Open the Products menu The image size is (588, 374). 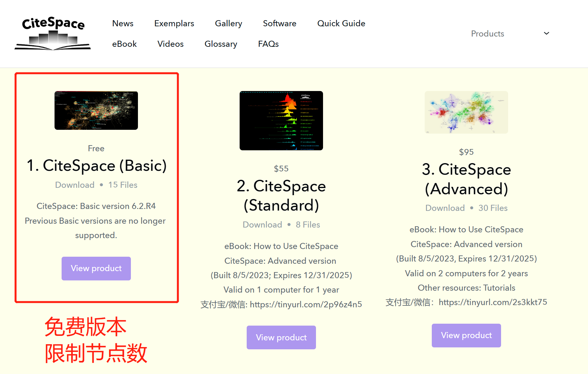(x=487, y=33)
